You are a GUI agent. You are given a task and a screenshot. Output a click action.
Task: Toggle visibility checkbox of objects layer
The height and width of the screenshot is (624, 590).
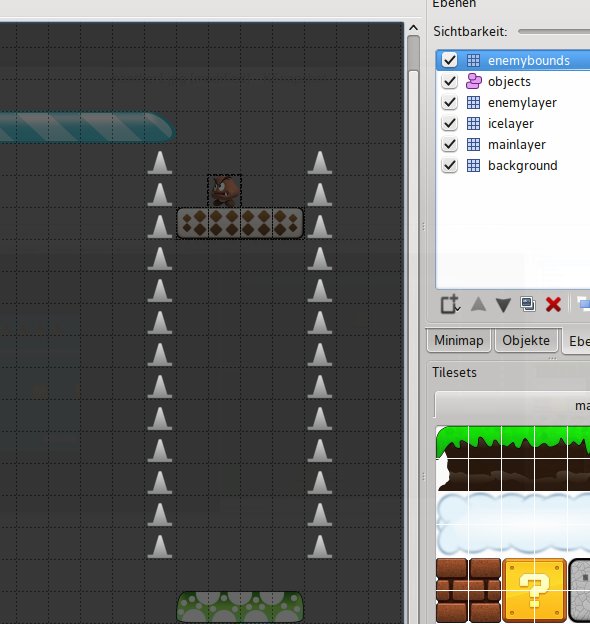tap(450, 82)
